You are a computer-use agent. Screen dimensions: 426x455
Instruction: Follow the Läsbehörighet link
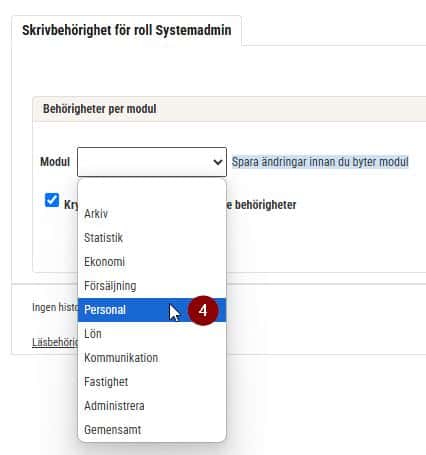pyautogui.click(x=55, y=342)
